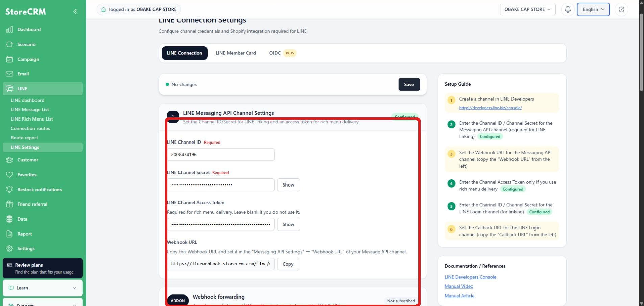Show the LINE Channel Secret
This screenshot has width=644, height=306.
[288, 185]
